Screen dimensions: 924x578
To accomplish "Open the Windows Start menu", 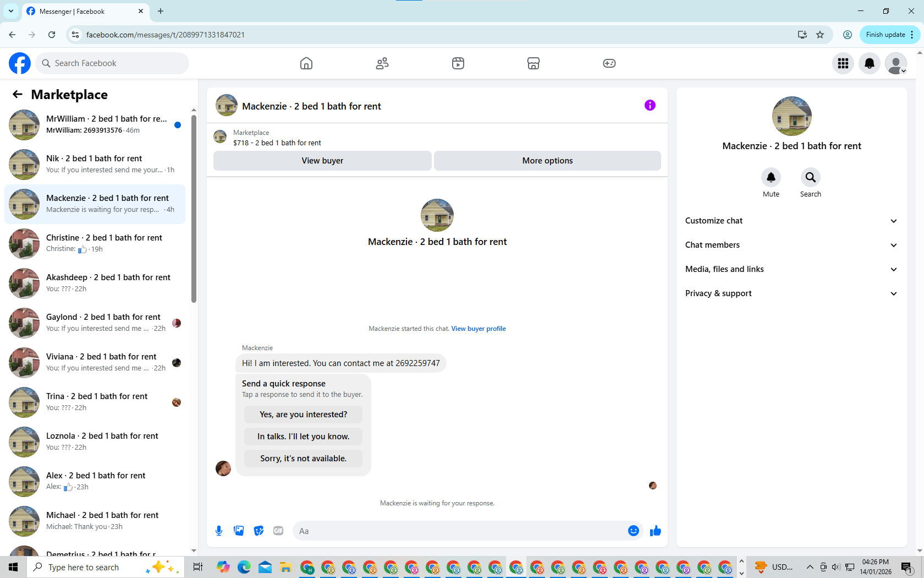I will pos(13,567).
